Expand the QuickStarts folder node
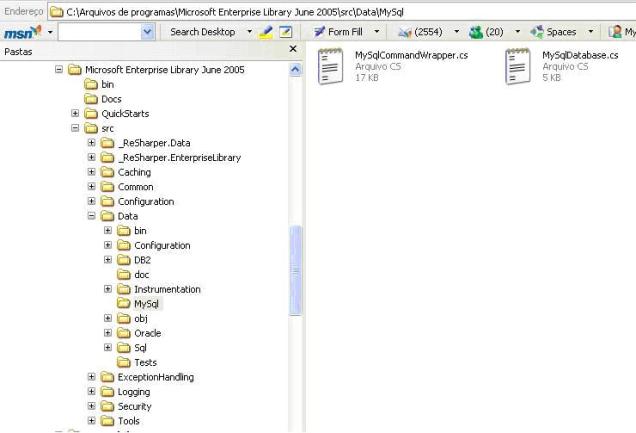Screen dimensions: 636x433 pyautogui.click(x=75, y=113)
